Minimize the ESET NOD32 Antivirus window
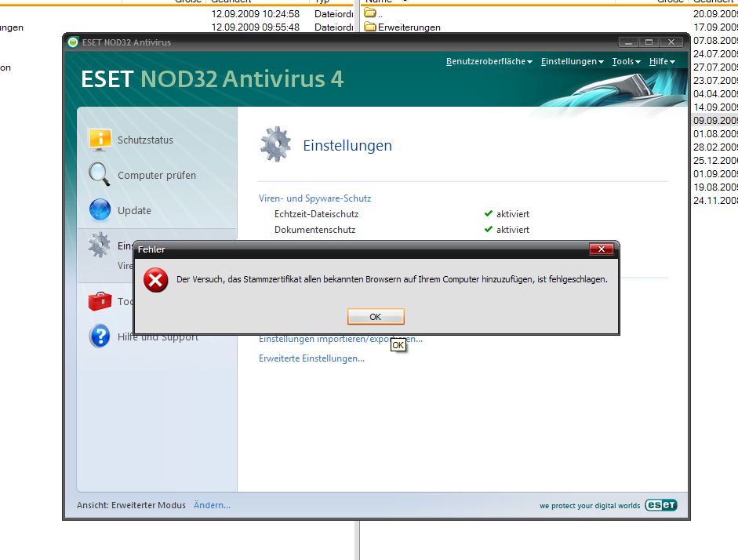The image size is (738, 560). pyautogui.click(x=628, y=42)
